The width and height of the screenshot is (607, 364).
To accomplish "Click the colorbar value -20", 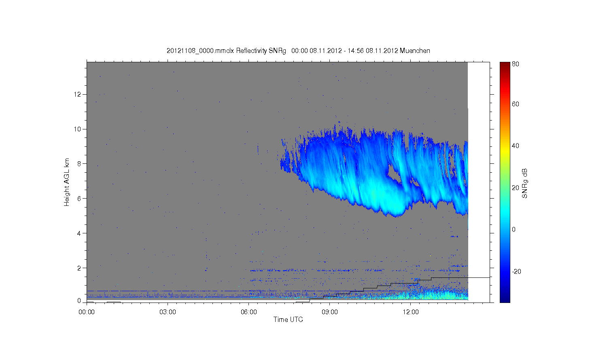I will tap(516, 271).
